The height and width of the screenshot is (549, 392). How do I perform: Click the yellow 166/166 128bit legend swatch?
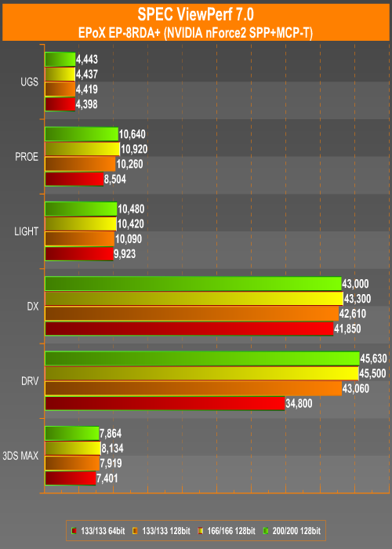200,531
